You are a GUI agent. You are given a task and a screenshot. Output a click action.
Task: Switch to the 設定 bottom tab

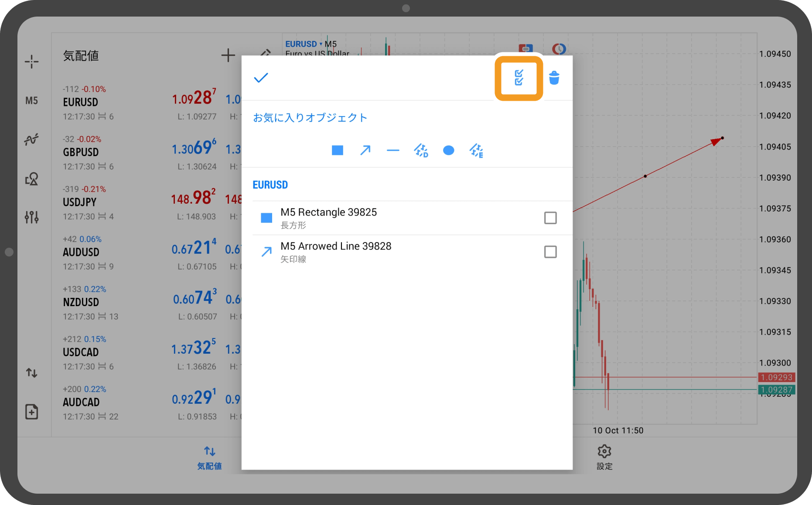[604, 457]
